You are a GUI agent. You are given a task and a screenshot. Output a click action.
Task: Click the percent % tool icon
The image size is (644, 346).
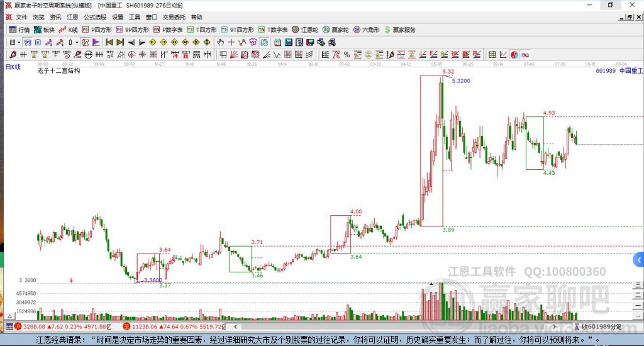click(347, 55)
